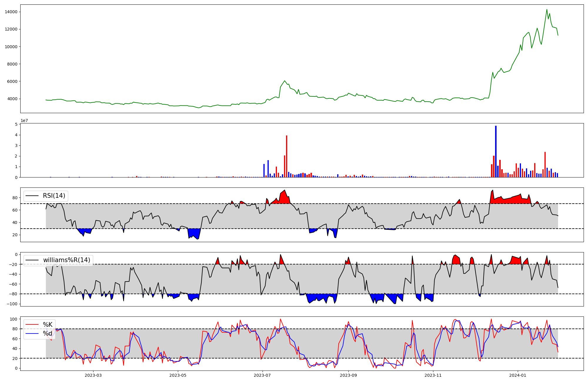This screenshot has height=382, width=588.
Task: Click the red %K legend line swatch
Action: (x=32, y=324)
